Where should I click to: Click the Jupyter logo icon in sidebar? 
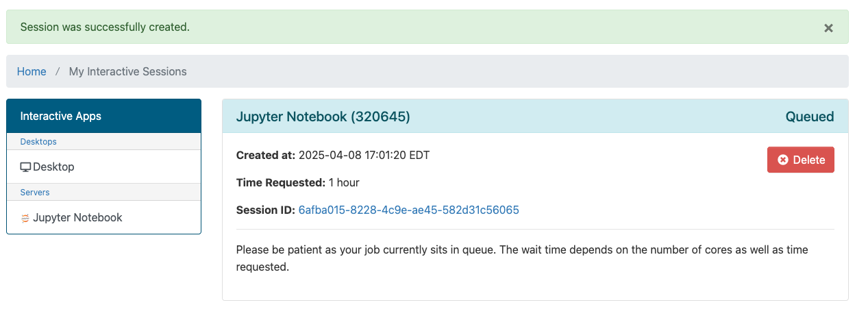point(25,218)
